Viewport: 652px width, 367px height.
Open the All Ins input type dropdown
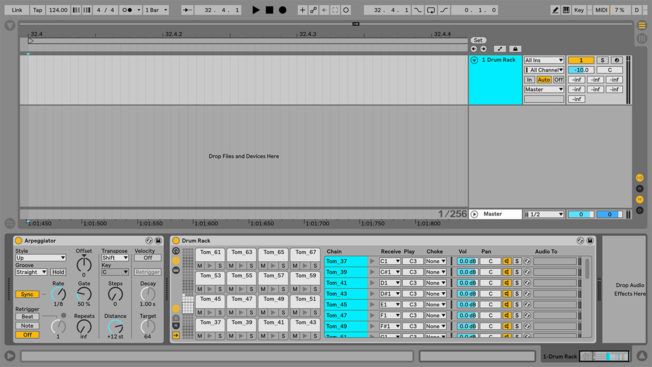tap(543, 60)
